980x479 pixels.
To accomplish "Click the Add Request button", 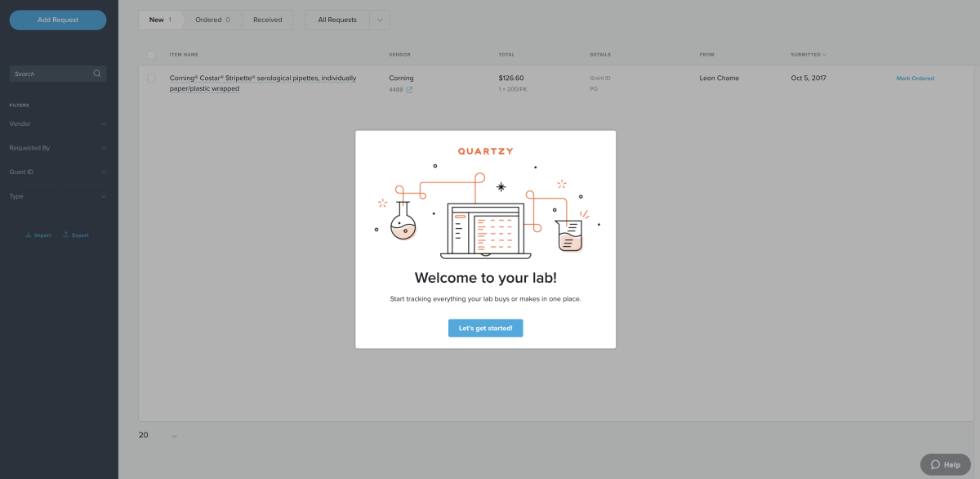I will tap(58, 20).
